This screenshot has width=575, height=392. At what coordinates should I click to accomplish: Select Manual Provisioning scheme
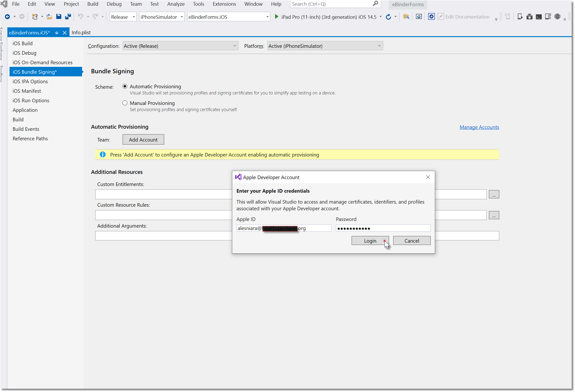click(x=125, y=103)
